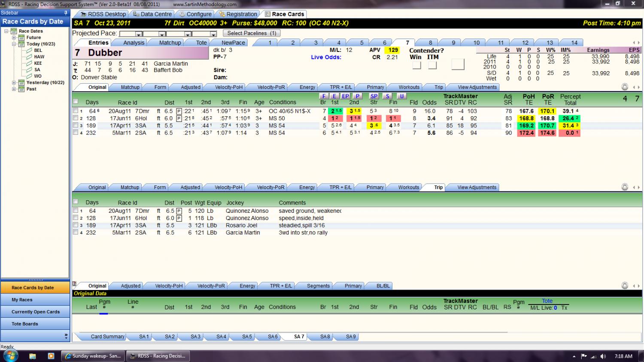
Task: Open the gear settings above the Trip grid
Action: point(625,187)
